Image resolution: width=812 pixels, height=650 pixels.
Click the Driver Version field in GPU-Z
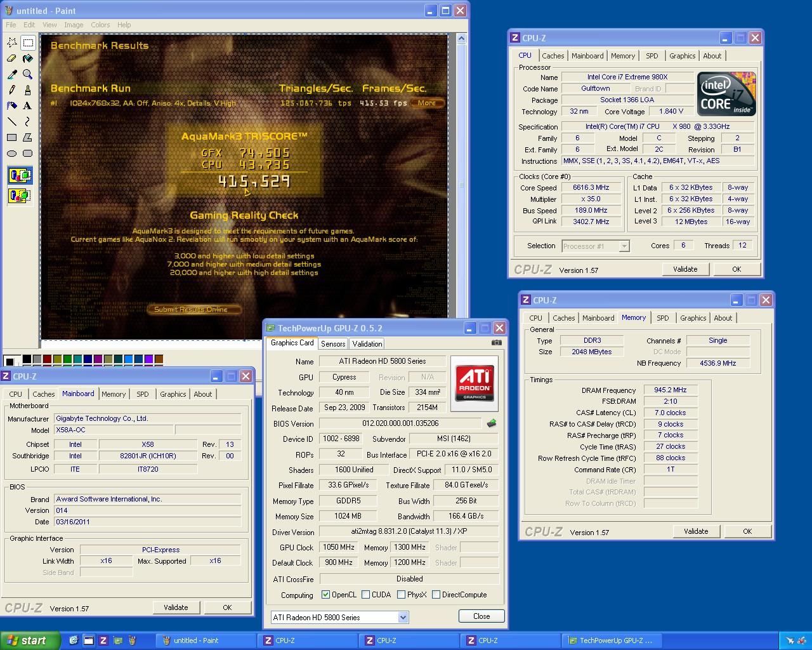[409, 532]
